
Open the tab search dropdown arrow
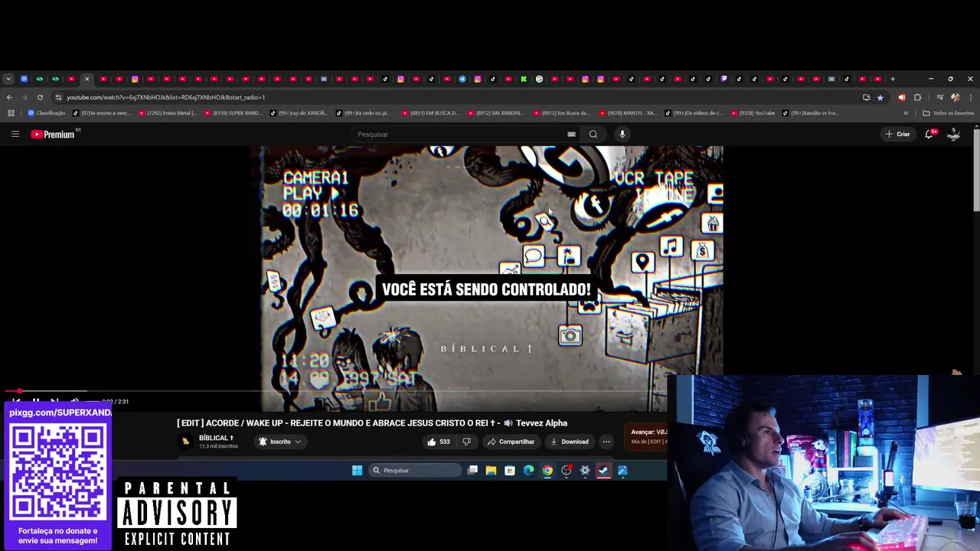coord(8,79)
